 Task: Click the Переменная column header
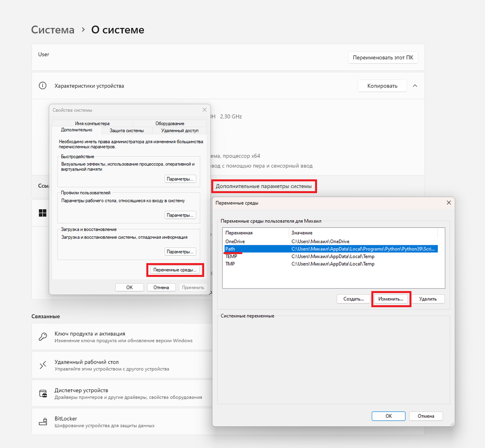[256, 233]
